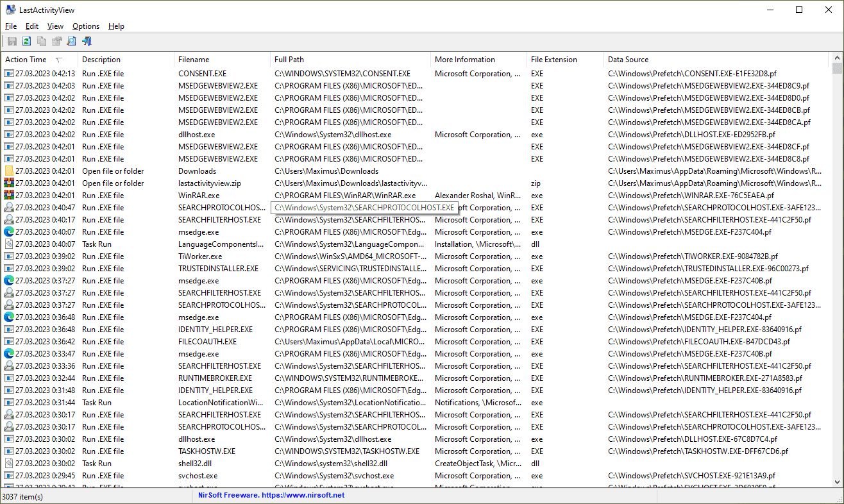Open the Edit menu
Screen dimensions: 844x504
[32, 26]
